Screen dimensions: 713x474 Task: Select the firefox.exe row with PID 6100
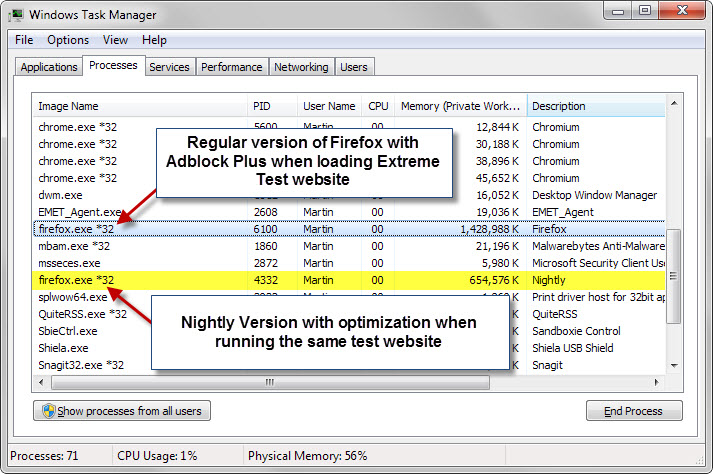pos(349,229)
